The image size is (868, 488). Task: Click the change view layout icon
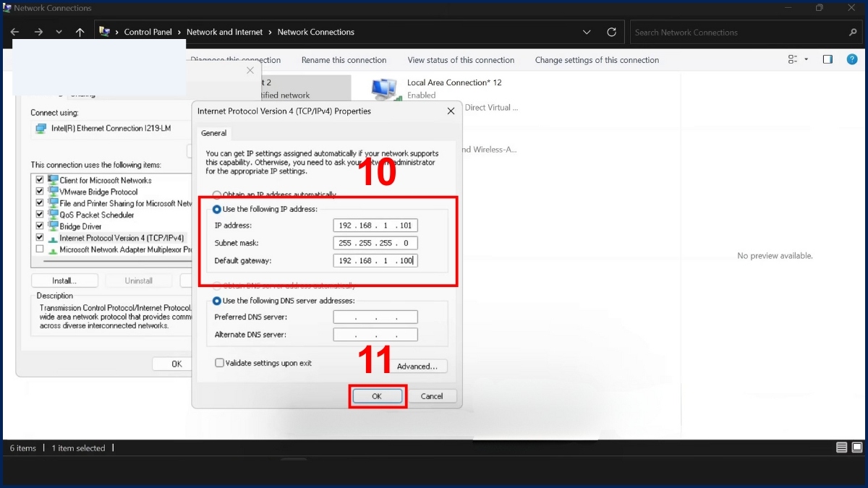(793, 60)
